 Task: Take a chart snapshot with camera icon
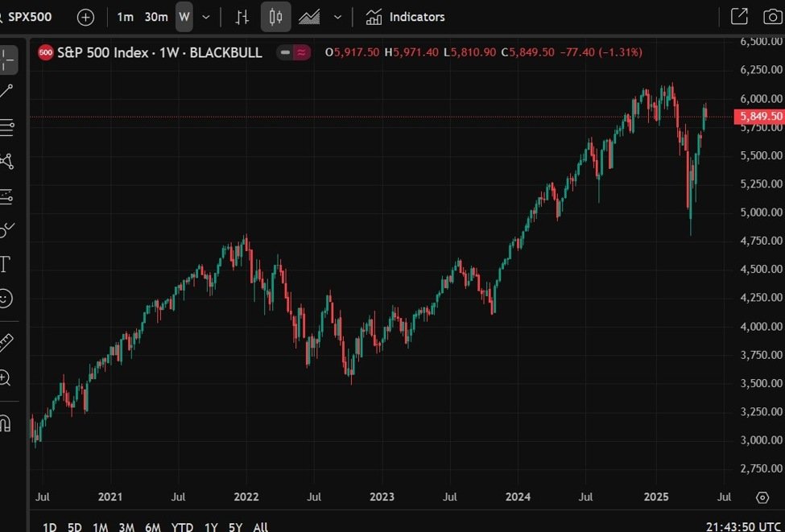(x=771, y=17)
